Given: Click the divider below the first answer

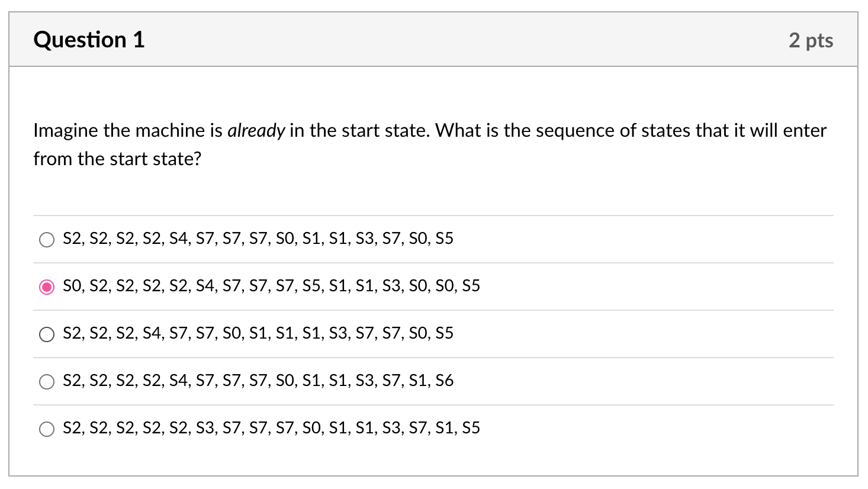Looking at the screenshot, I should tap(434, 262).
